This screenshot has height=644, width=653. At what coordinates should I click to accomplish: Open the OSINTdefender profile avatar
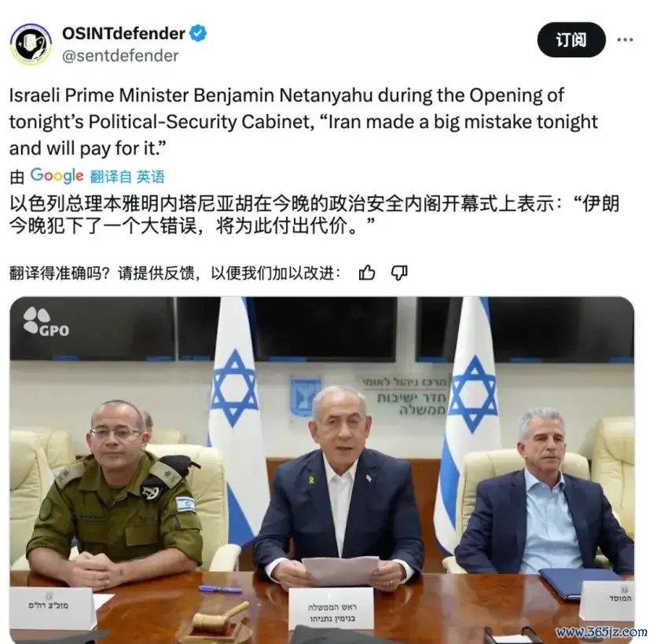[x=31, y=44]
